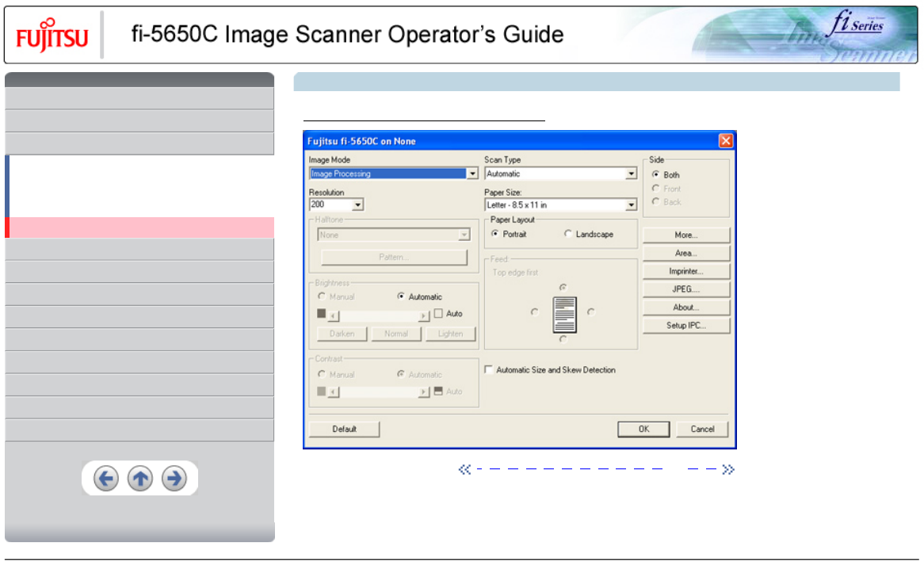924x562 pixels.
Task: Open the Halftone dropdown
Action: click(464, 235)
